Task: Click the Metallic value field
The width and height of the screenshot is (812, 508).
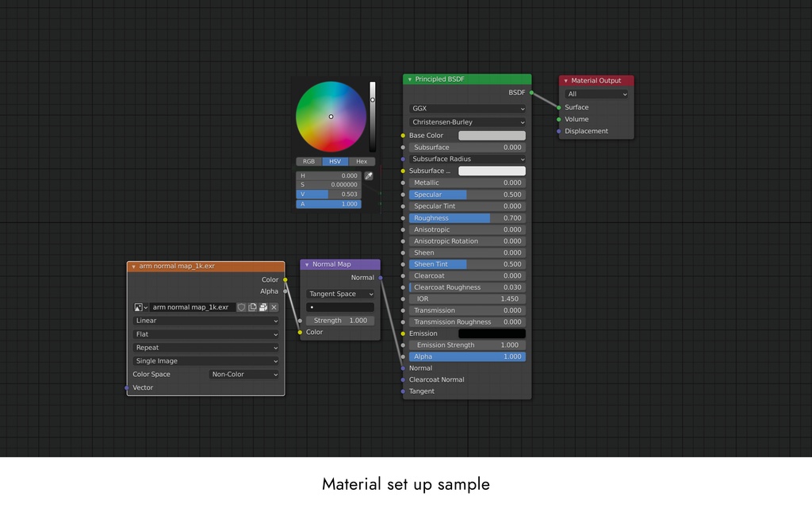Action: tap(467, 183)
